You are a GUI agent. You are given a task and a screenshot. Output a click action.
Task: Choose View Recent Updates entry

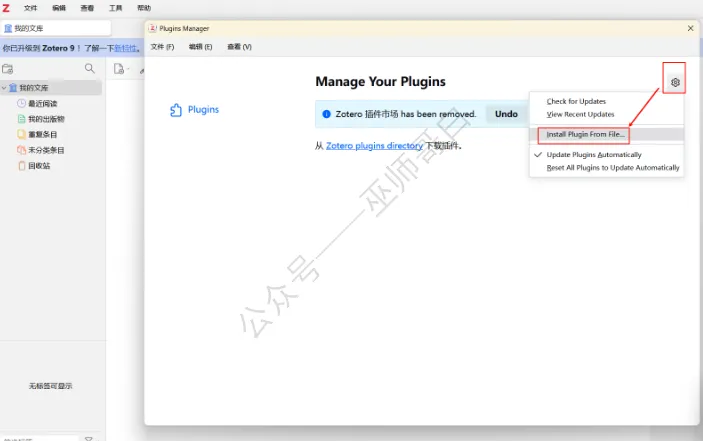click(580, 114)
